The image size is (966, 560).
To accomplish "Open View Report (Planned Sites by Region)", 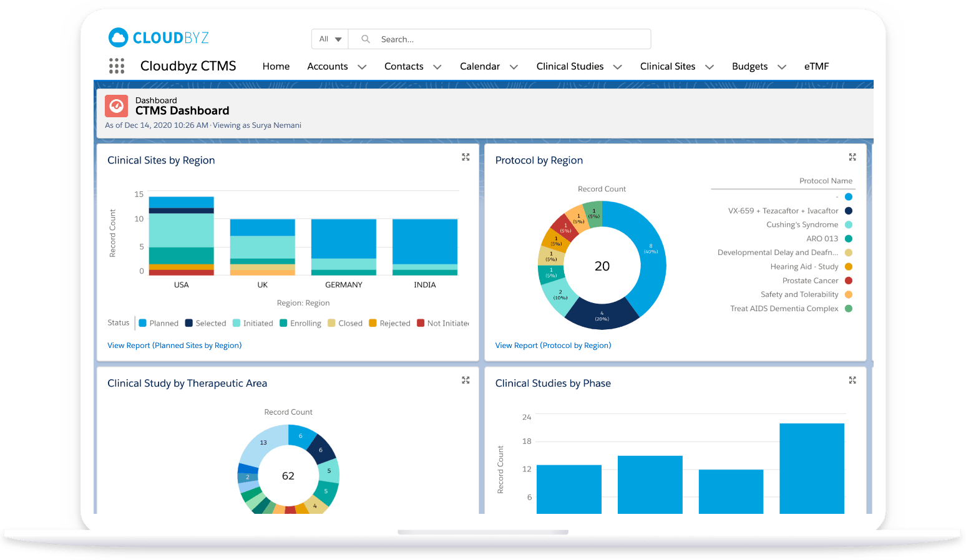I will pos(174,345).
